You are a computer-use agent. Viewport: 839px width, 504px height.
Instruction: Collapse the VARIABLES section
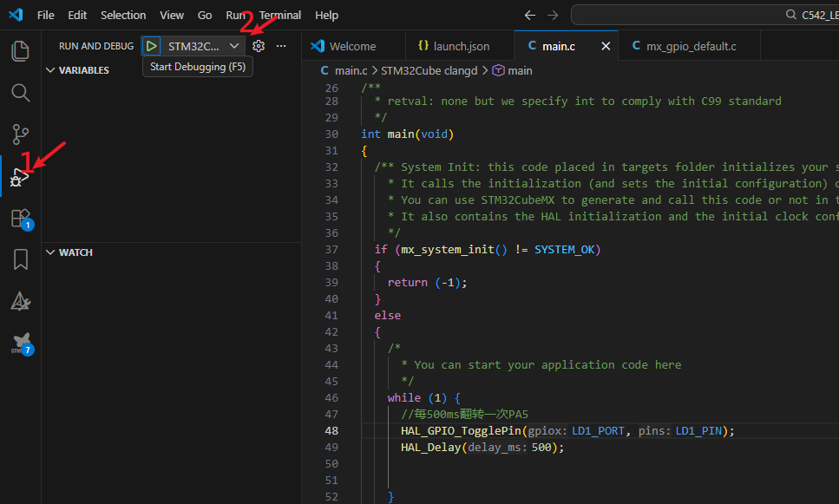pos(77,70)
